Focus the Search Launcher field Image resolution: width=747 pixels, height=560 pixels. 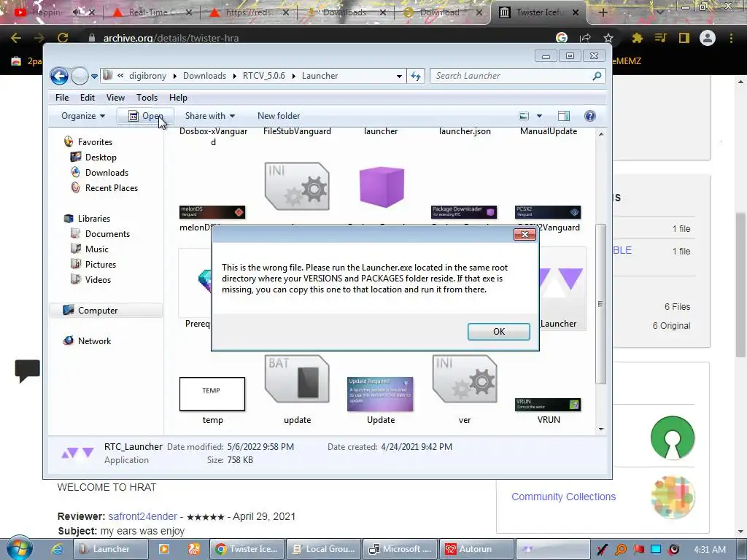coord(517,76)
